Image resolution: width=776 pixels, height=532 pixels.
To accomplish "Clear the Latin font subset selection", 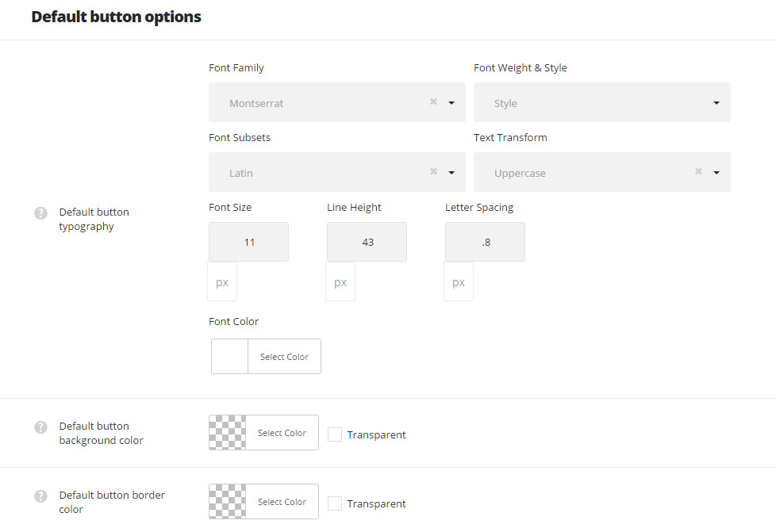I will click(x=433, y=172).
